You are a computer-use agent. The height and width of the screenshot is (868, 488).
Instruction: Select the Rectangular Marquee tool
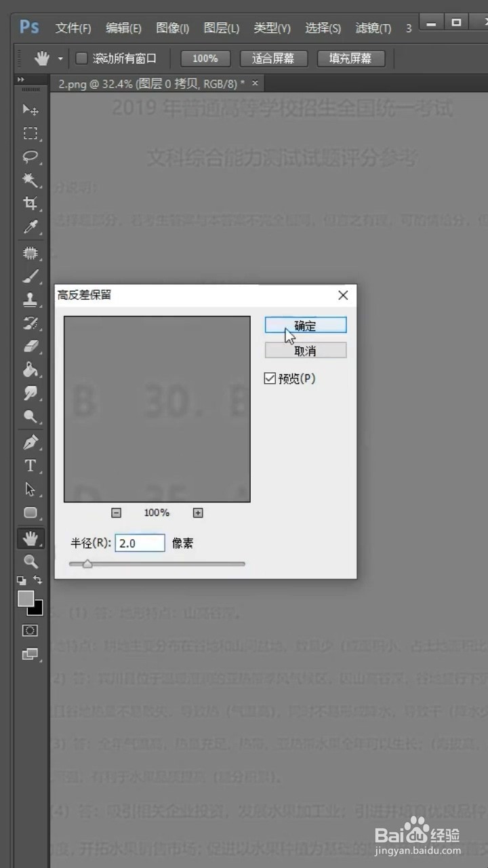pos(30,133)
